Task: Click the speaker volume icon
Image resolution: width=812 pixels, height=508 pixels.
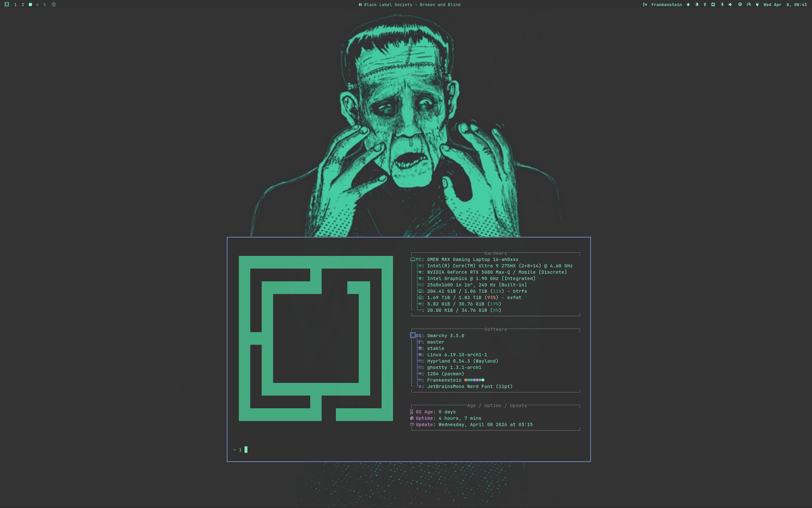Action: point(730,5)
